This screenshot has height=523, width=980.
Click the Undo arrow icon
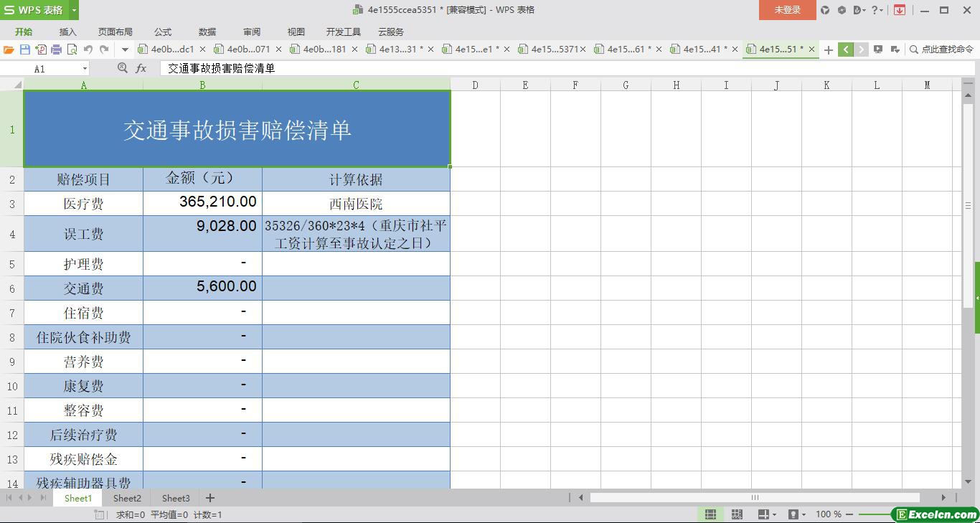click(88, 50)
